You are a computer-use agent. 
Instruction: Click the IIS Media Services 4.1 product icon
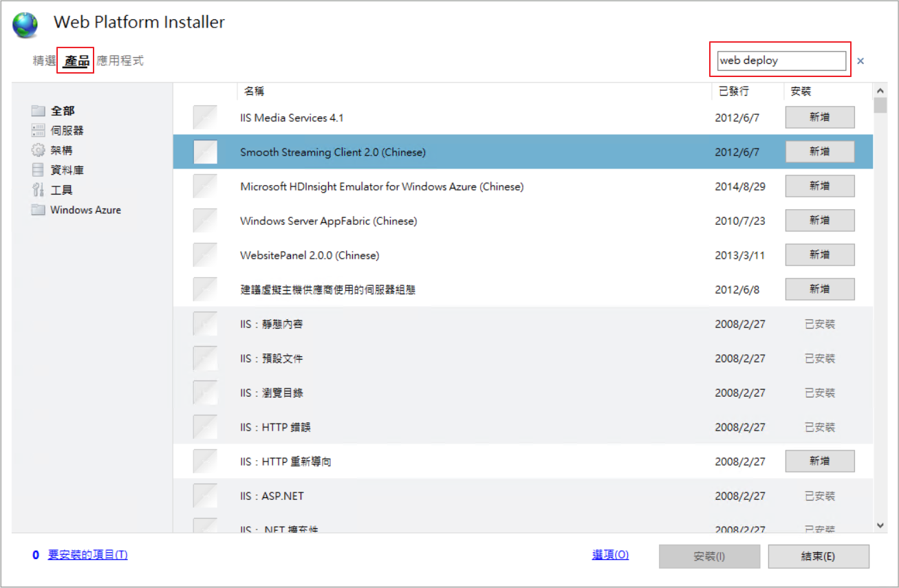(205, 118)
